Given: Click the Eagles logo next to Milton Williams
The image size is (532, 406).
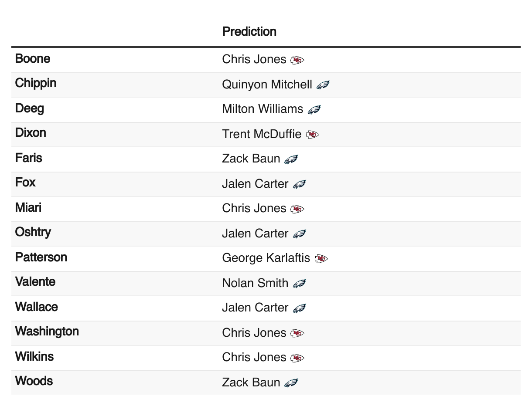Looking at the screenshot, I should (x=314, y=110).
